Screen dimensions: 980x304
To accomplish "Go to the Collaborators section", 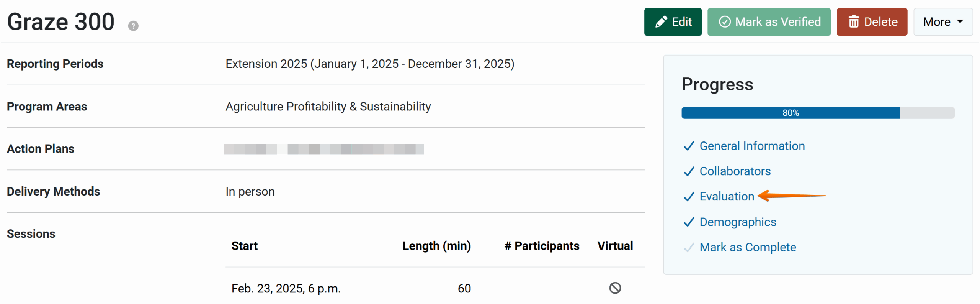I will point(735,171).
